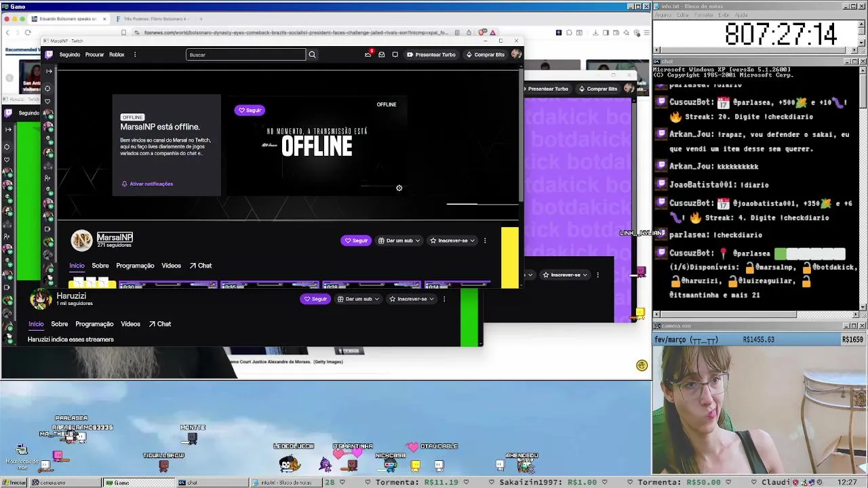868x488 pixels.
Task: Follow Haruzizi with Seguir button
Action: 315,299
